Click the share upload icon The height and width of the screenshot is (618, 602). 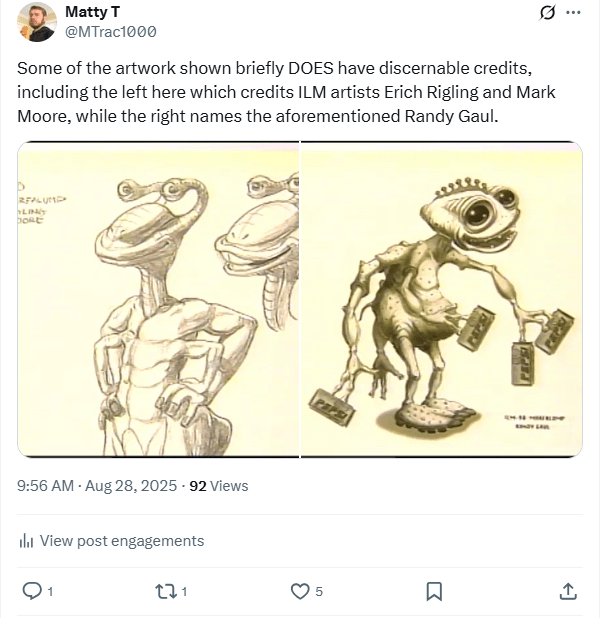click(567, 591)
